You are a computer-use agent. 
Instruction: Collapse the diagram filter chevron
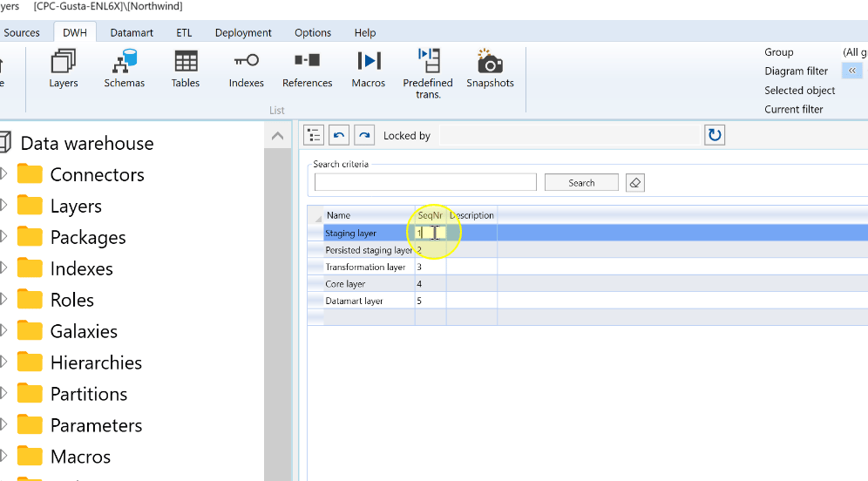coord(852,71)
